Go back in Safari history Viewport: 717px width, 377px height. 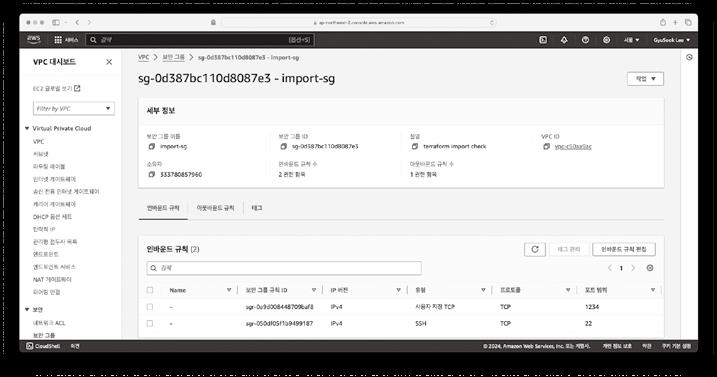[77, 22]
